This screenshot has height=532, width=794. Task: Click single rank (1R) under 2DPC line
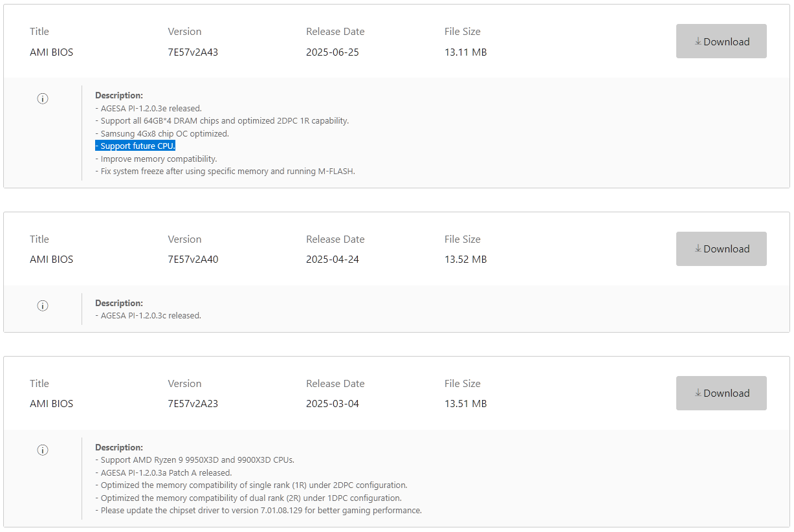[x=251, y=485]
